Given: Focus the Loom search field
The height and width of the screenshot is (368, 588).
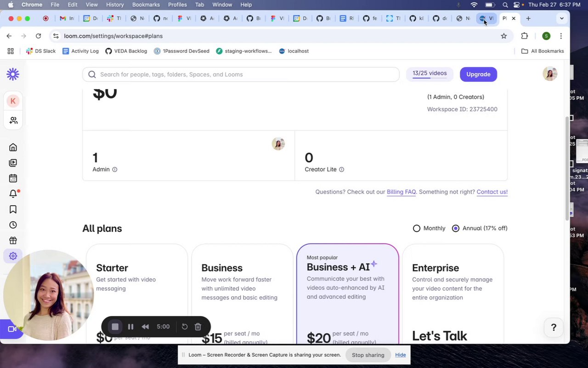Looking at the screenshot, I should 241,75.
